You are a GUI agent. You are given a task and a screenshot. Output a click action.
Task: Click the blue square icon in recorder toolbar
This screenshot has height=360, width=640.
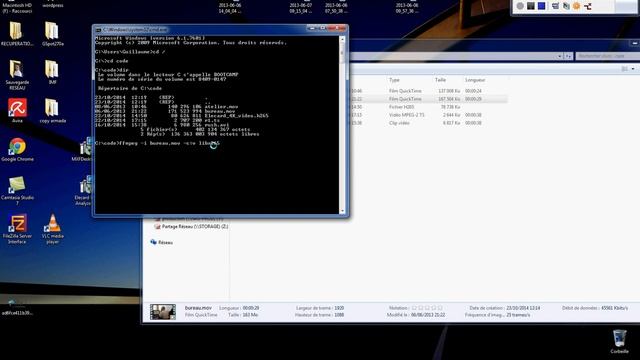[x=542, y=6]
